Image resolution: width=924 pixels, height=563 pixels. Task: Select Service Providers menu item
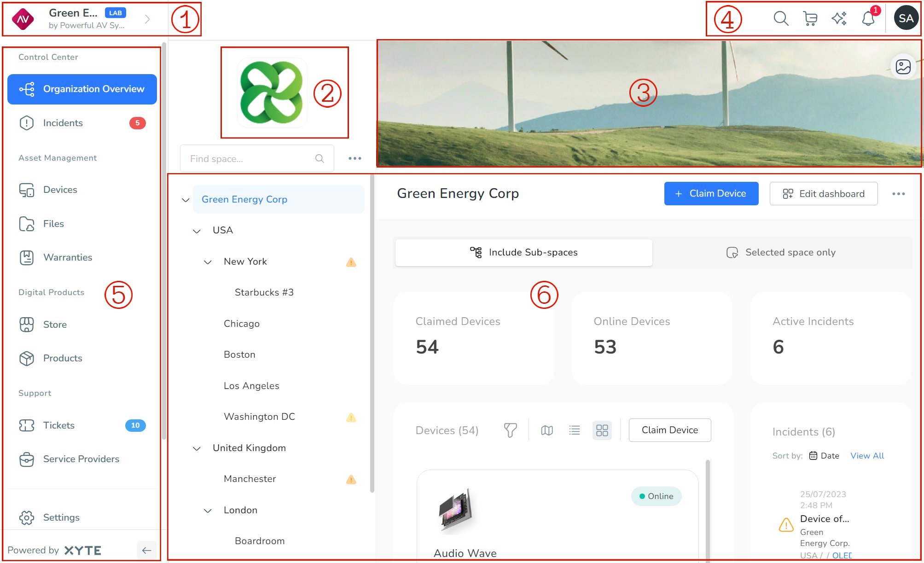click(x=81, y=459)
